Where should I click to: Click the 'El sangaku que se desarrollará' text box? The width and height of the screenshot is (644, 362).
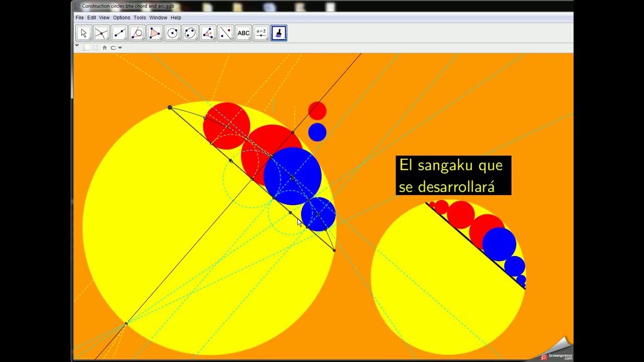(x=453, y=175)
